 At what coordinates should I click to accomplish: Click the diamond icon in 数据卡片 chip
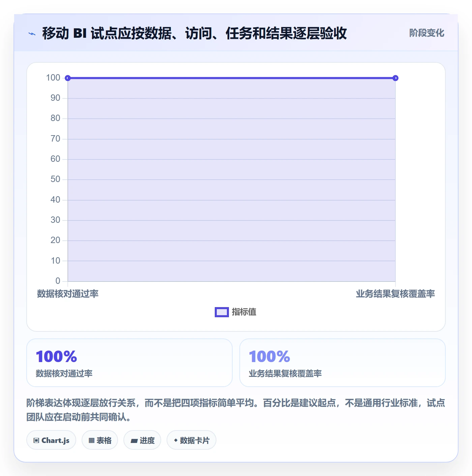click(176, 440)
